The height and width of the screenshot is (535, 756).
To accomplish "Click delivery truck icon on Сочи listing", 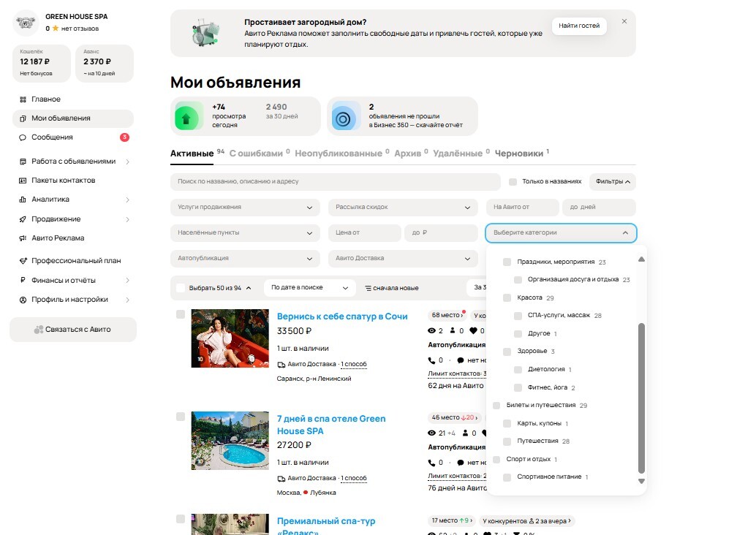I will click(281, 365).
